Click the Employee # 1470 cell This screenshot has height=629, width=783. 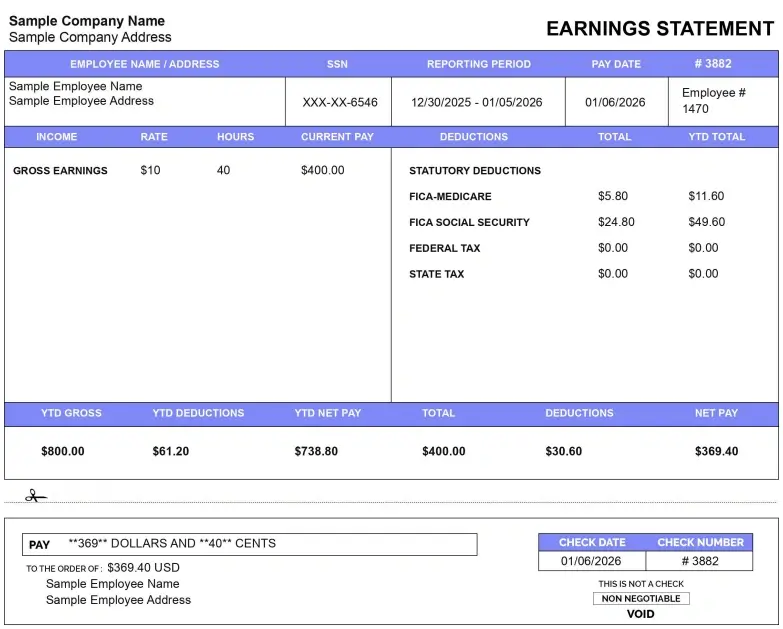pos(713,101)
